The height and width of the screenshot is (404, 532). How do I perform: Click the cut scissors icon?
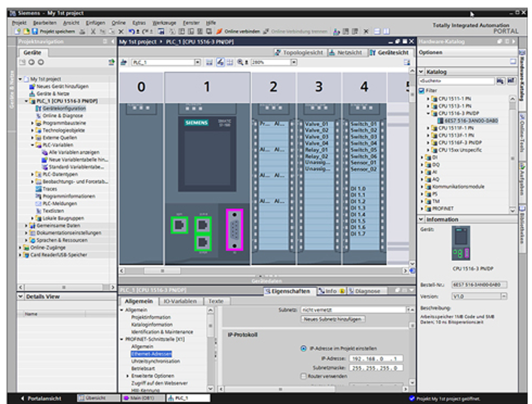coord(93,32)
